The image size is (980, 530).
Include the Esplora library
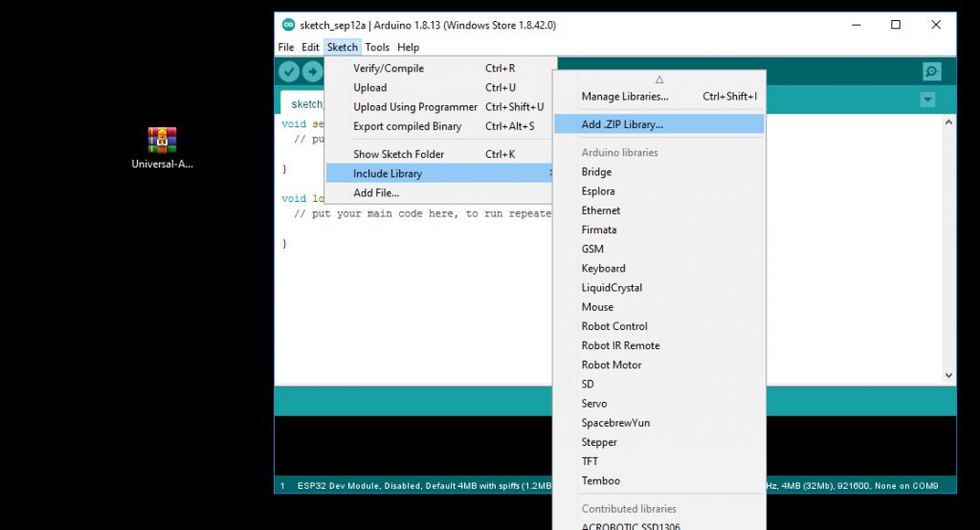[x=659, y=191]
